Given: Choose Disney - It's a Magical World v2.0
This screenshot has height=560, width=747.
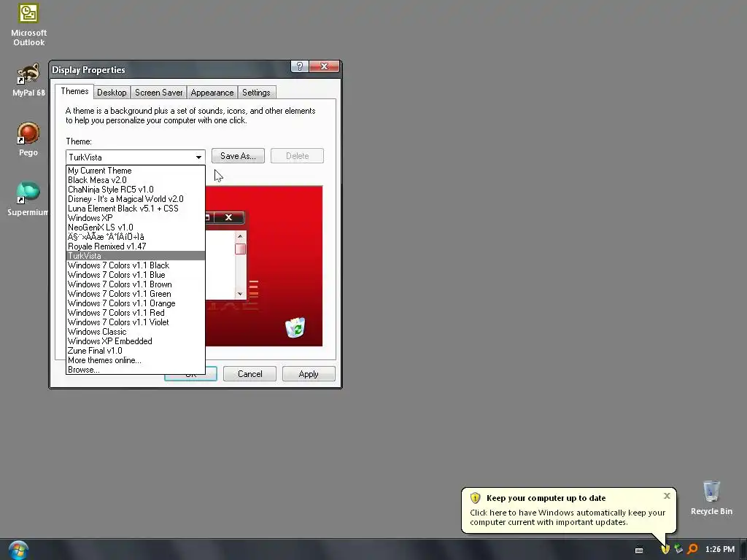Looking at the screenshot, I should pos(135,199).
